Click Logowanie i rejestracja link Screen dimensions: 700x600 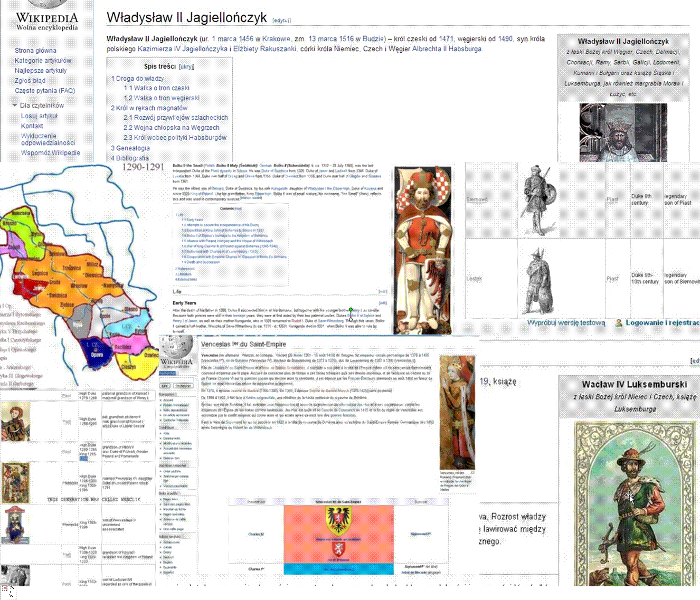[663, 323]
